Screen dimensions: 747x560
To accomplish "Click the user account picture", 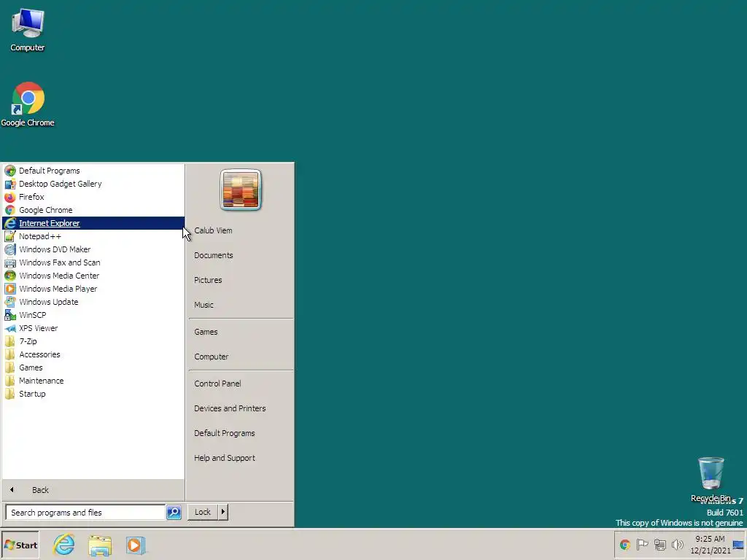I will click(241, 190).
